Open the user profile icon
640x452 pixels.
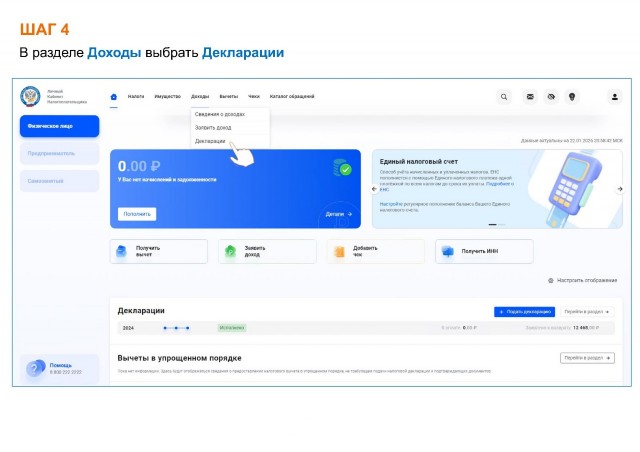pos(615,97)
